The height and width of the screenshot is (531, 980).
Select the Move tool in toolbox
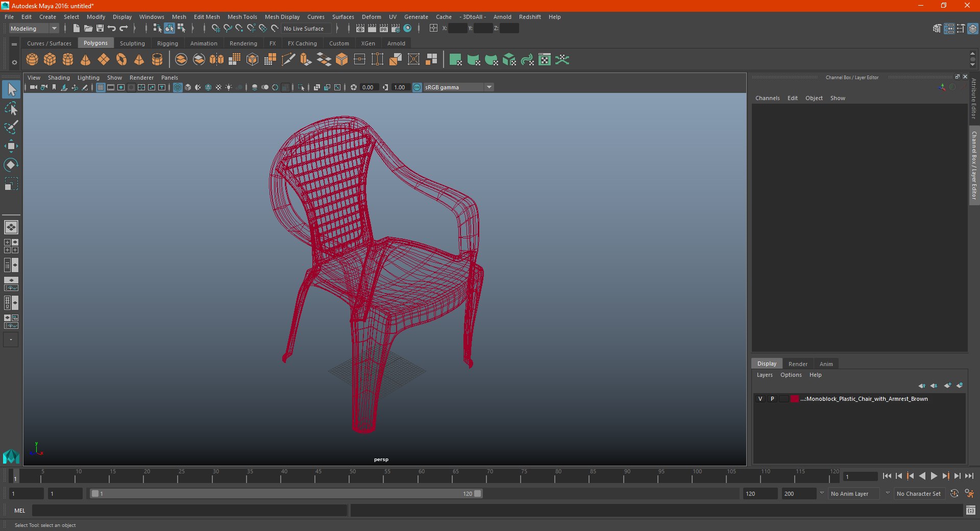click(11, 147)
